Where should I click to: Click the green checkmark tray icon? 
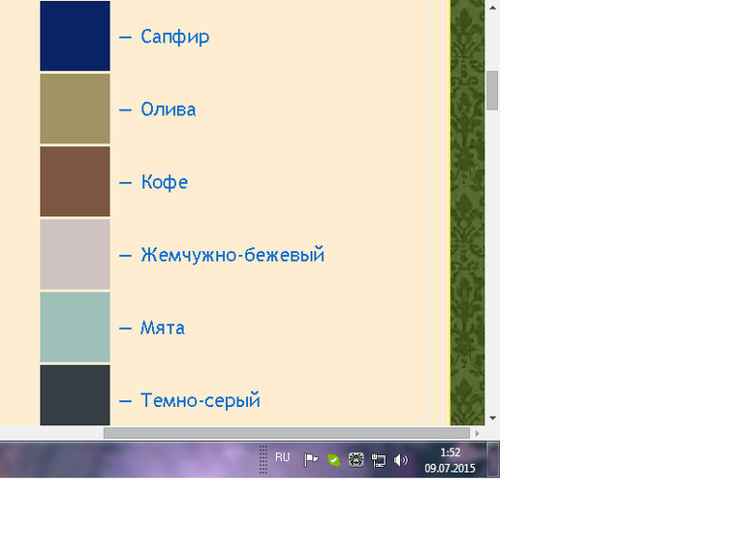(333, 460)
